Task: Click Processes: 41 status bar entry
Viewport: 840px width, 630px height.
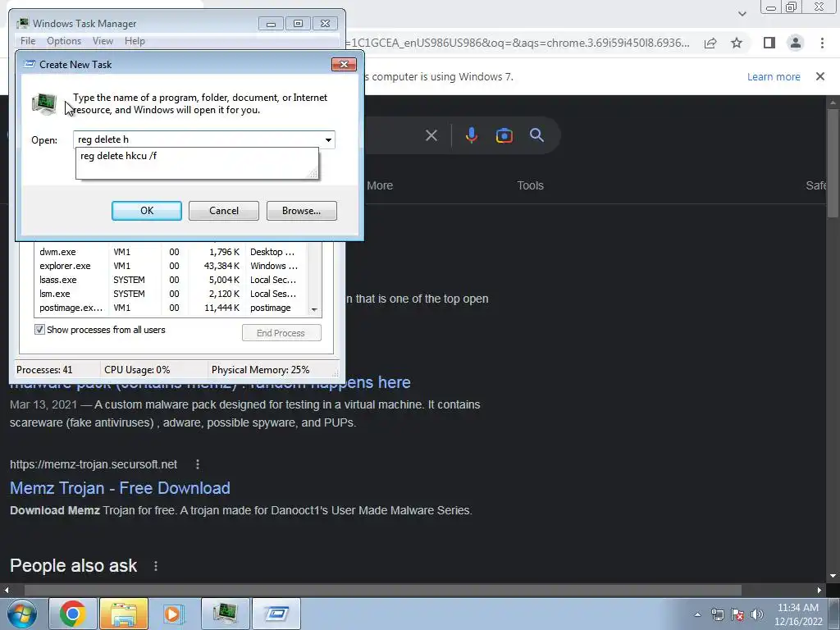Action: click(44, 370)
